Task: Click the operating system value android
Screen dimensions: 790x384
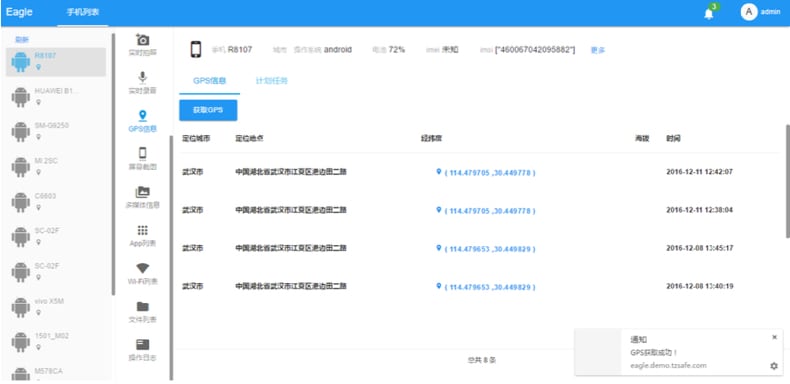Action: [338, 49]
